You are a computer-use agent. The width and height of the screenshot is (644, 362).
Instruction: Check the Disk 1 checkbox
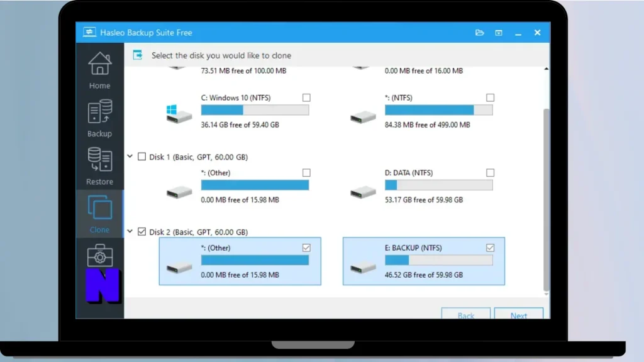(x=142, y=156)
